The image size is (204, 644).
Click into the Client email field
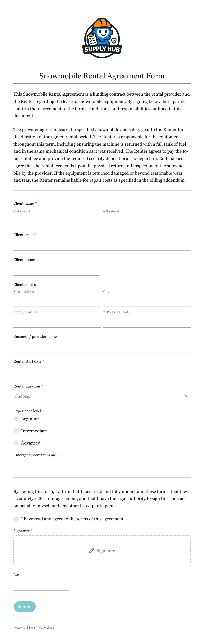coord(102,245)
